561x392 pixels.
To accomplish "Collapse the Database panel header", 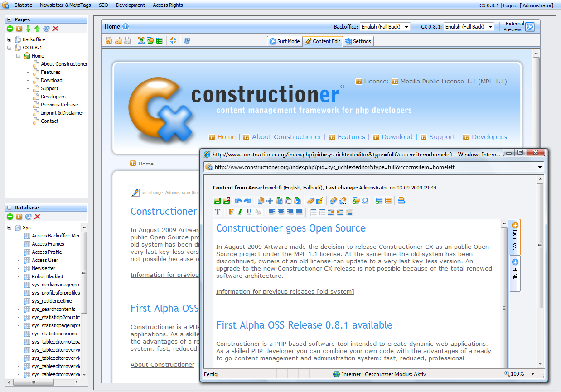I will coord(10,208).
